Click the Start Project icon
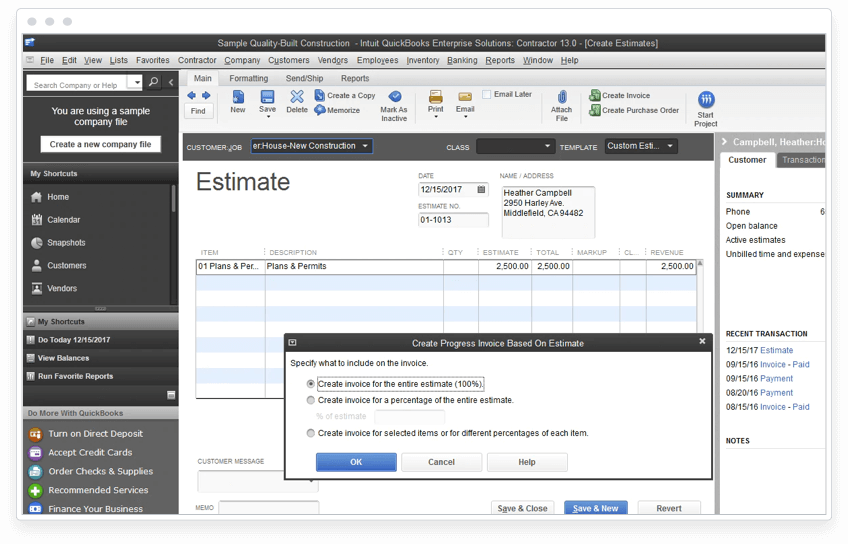848x544 pixels. 706,100
